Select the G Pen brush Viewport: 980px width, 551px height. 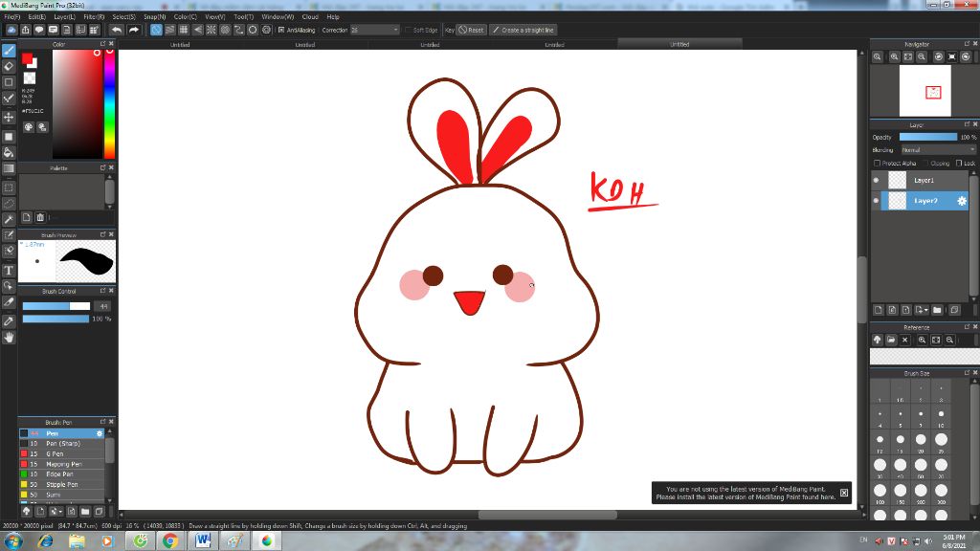click(62, 454)
